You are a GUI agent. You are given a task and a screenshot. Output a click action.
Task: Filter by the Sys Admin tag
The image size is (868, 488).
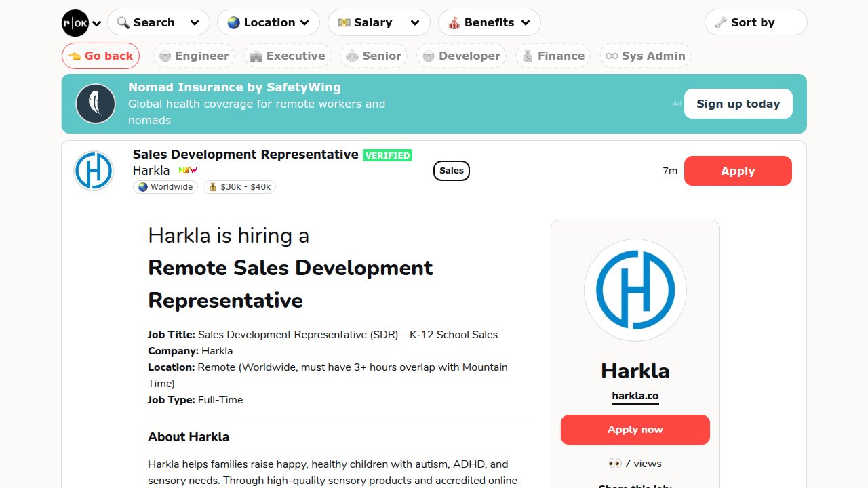645,56
